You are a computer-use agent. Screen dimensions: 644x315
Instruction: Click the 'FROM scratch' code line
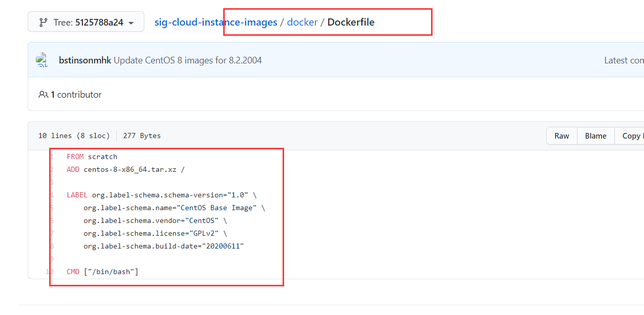(92, 156)
